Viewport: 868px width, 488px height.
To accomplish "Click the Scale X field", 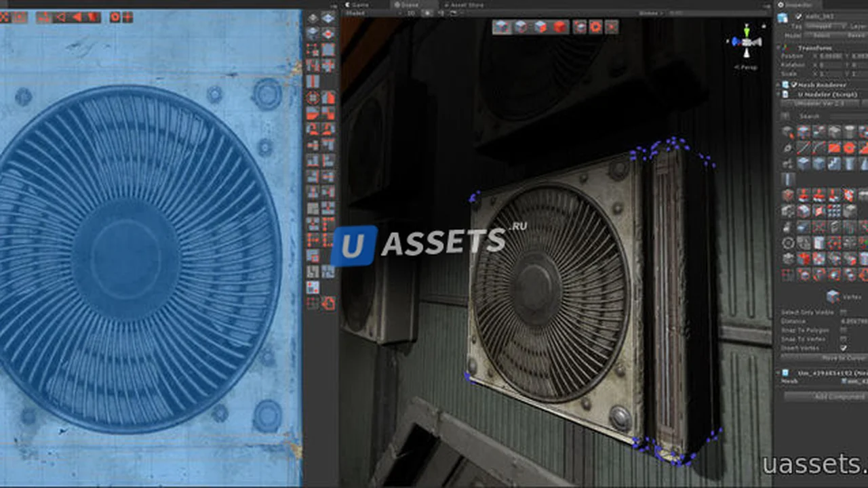I will [x=831, y=74].
